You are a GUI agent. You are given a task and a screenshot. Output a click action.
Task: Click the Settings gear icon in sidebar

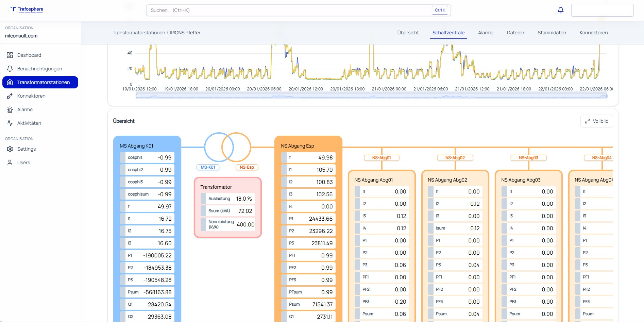pos(10,149)
